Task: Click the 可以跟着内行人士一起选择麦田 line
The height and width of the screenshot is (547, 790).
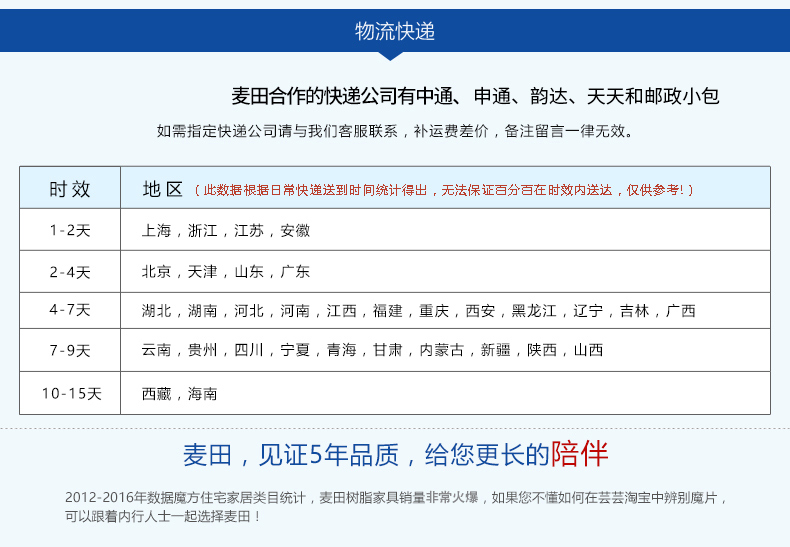Action: tap(163, 516)
